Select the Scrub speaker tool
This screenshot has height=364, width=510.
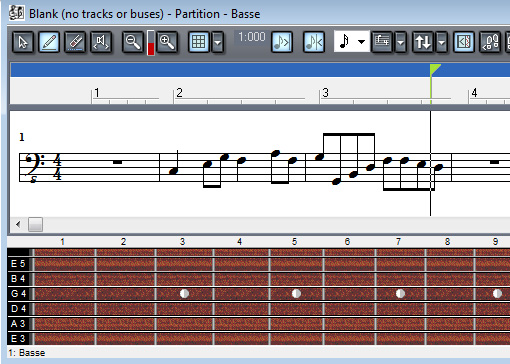tap(101, 42)
